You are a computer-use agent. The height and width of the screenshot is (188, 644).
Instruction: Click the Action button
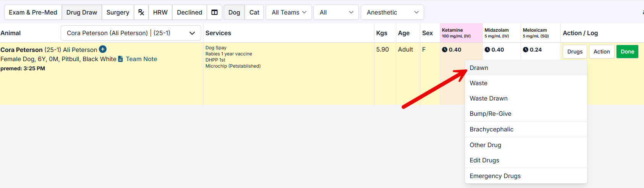point(601,52)
